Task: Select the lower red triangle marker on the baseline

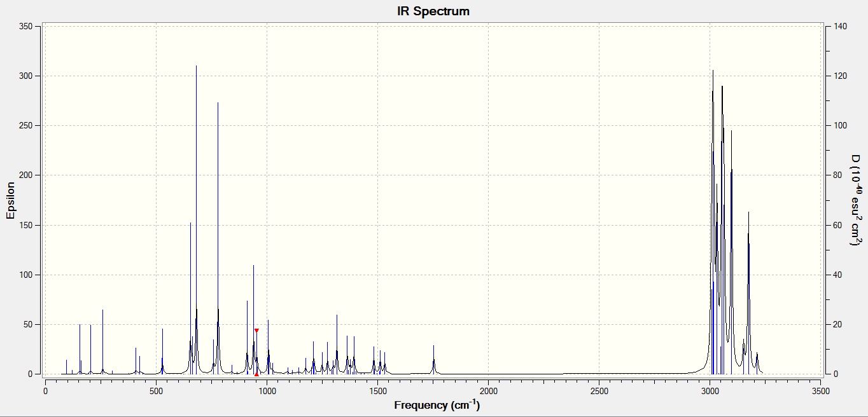Action: click(256, 374)
